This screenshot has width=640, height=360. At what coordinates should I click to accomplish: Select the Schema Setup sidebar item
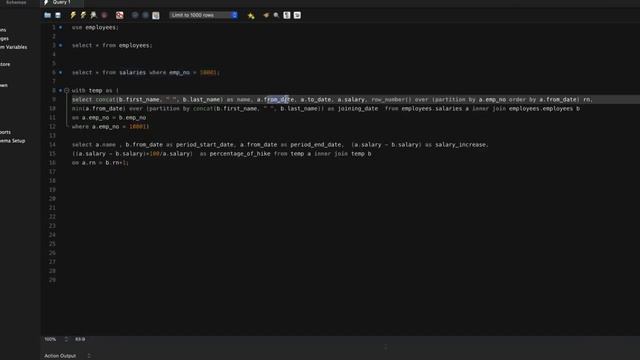(13, 141)
